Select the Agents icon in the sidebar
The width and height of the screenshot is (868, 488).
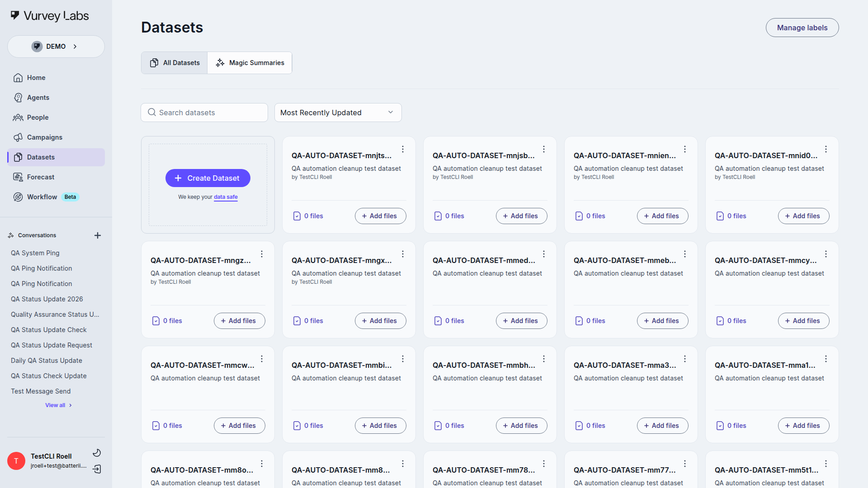[18, 98]
